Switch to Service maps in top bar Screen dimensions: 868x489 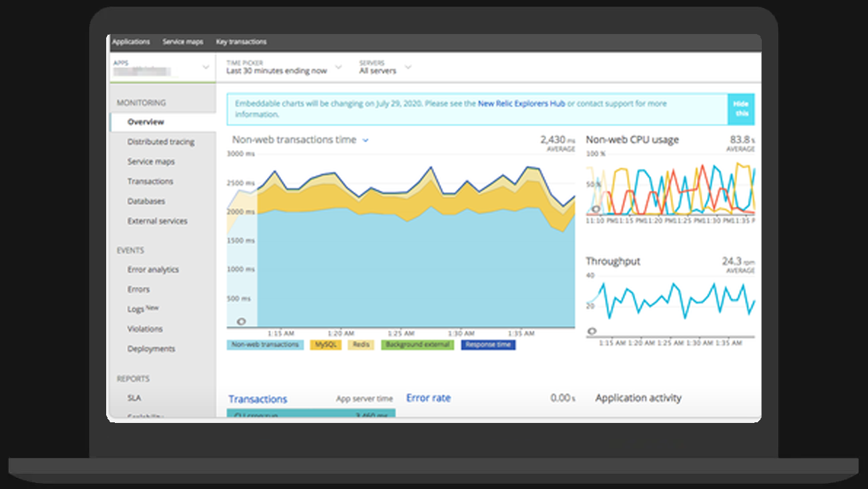point(182,42)
